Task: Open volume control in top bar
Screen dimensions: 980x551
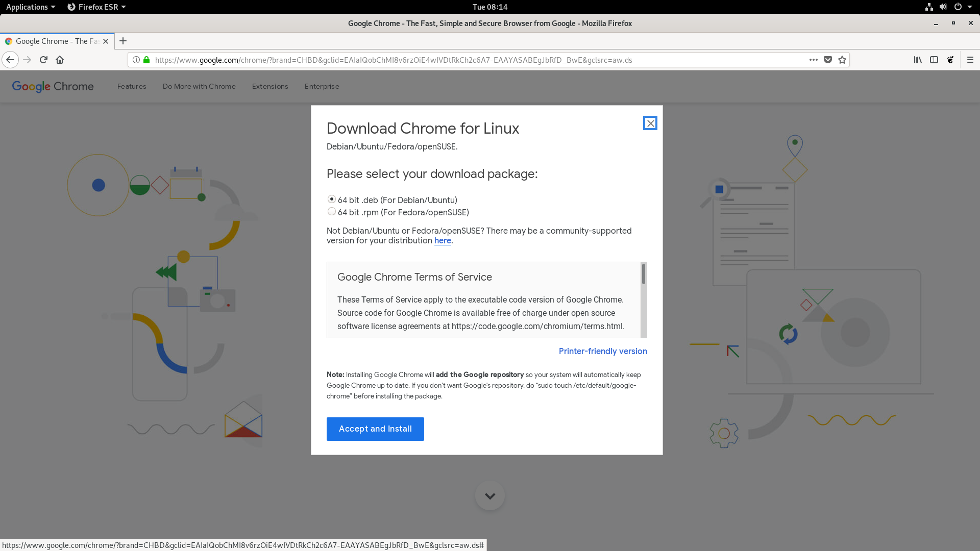Action: 943,7
